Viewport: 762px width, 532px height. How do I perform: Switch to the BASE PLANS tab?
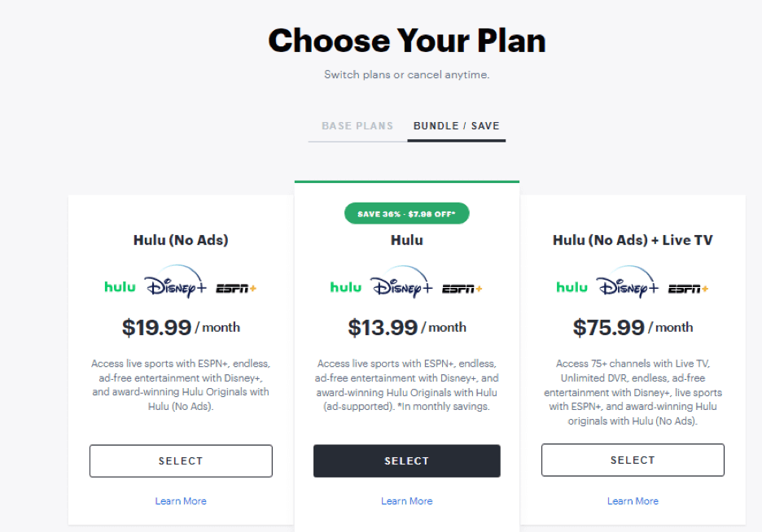click(357, 125)
